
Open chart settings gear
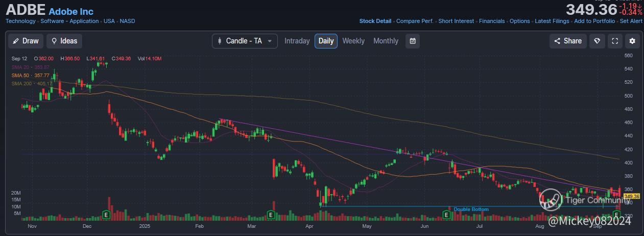[x=632, y=41]
